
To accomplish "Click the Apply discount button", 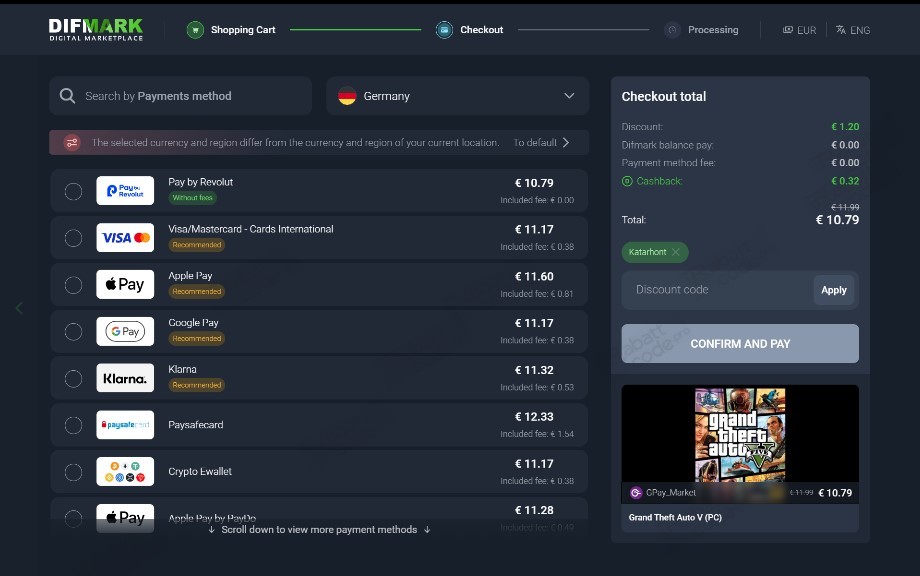I will pos(834,290).
